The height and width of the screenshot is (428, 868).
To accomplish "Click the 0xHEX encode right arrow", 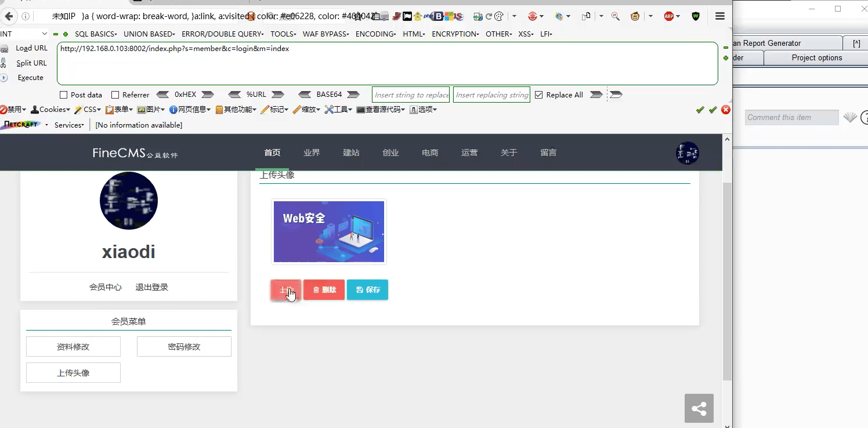I will 208,95.
